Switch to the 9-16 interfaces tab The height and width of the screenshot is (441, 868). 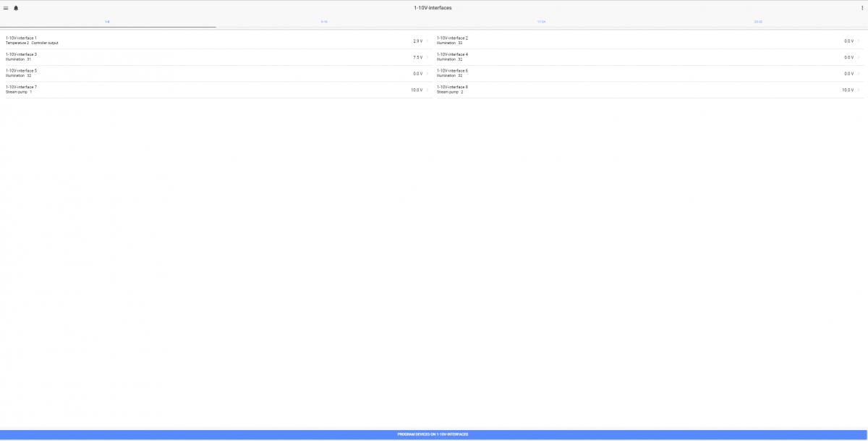click(x=324, y=22)
